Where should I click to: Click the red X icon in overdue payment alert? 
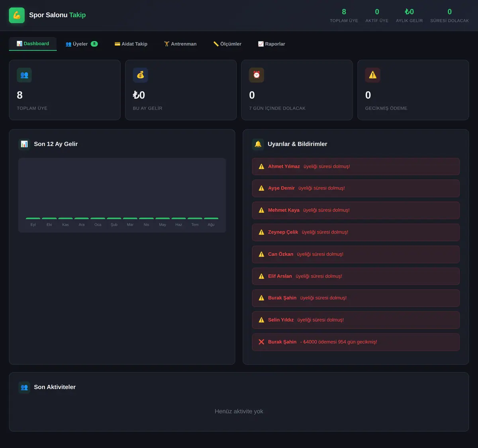pos(261,342)
